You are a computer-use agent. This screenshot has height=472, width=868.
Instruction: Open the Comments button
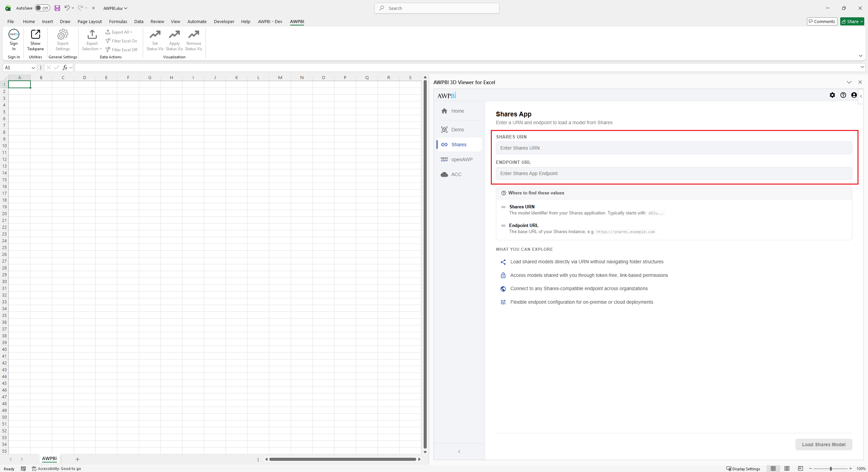point(822,21)
